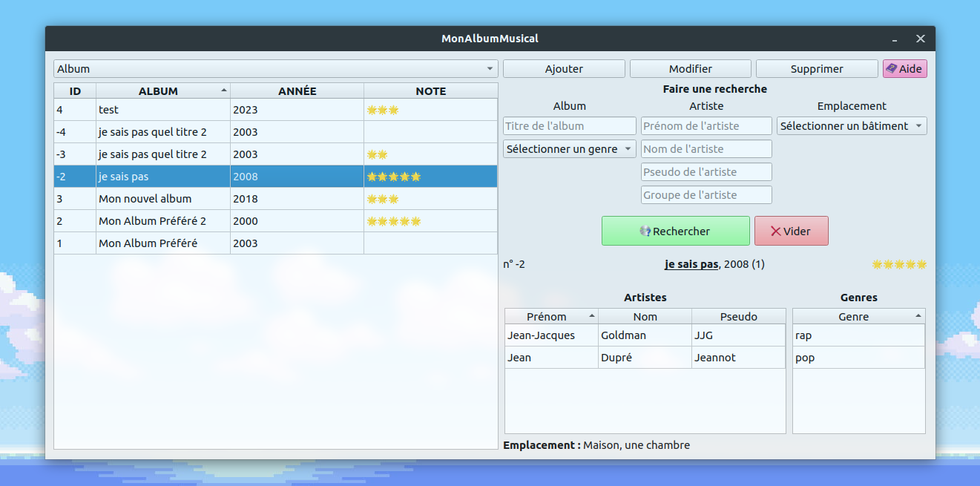Viewport: 980px width, 486px height.
Task: Minimize the MonAlbumMusical window
Action: [895, 39]
